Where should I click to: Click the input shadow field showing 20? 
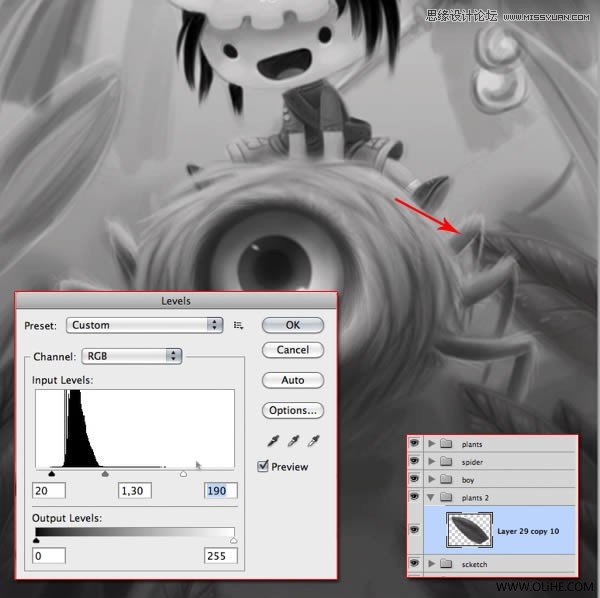click(49, 490)
